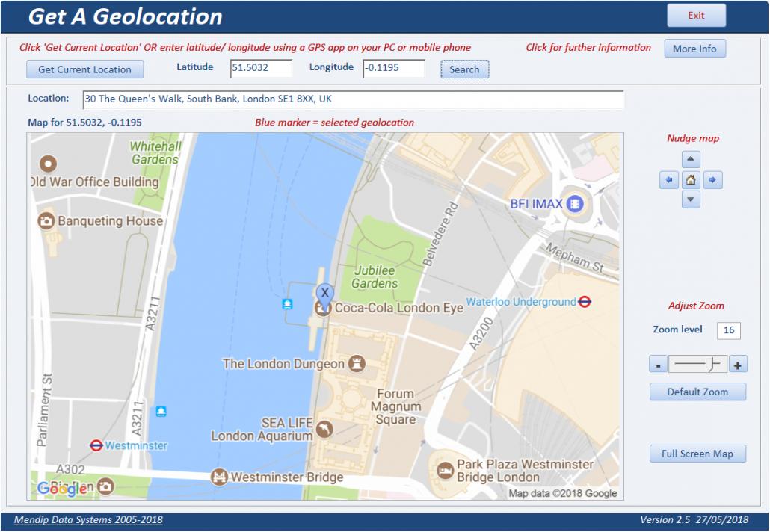The width and height of the screenshot is (770, 532).
Task: Click the Exit button
Action: tap(696, 15)
